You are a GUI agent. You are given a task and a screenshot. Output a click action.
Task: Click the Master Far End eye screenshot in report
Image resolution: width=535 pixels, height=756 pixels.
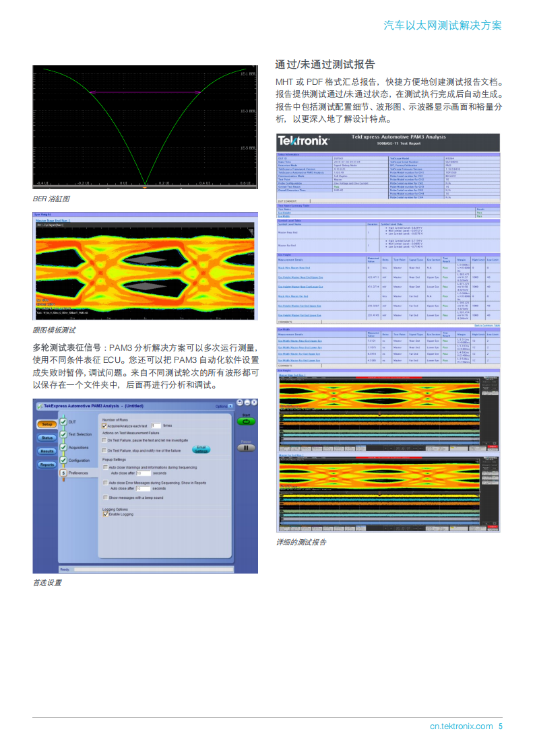pos(388,493)
